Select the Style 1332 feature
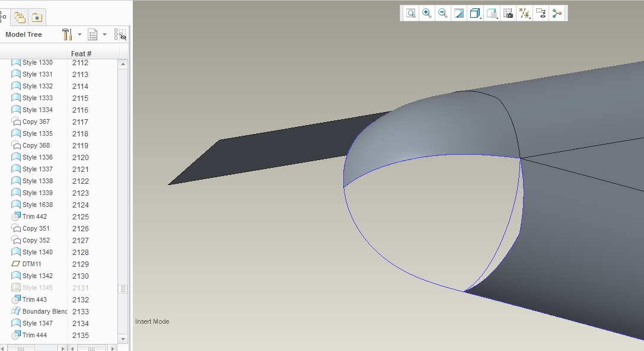 click(x=37, y=86)
